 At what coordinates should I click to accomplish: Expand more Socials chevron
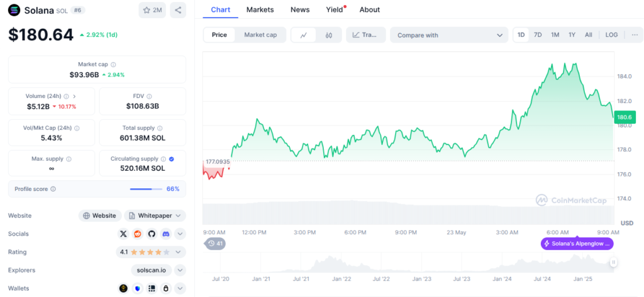pyautogui.click(x=180, y=234)
